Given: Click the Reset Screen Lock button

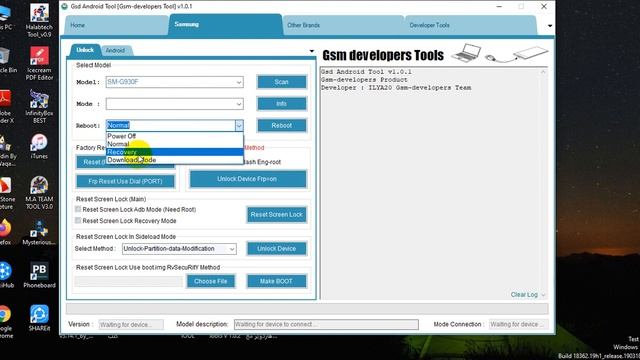Looking at the screenshot, I should 277,215.
